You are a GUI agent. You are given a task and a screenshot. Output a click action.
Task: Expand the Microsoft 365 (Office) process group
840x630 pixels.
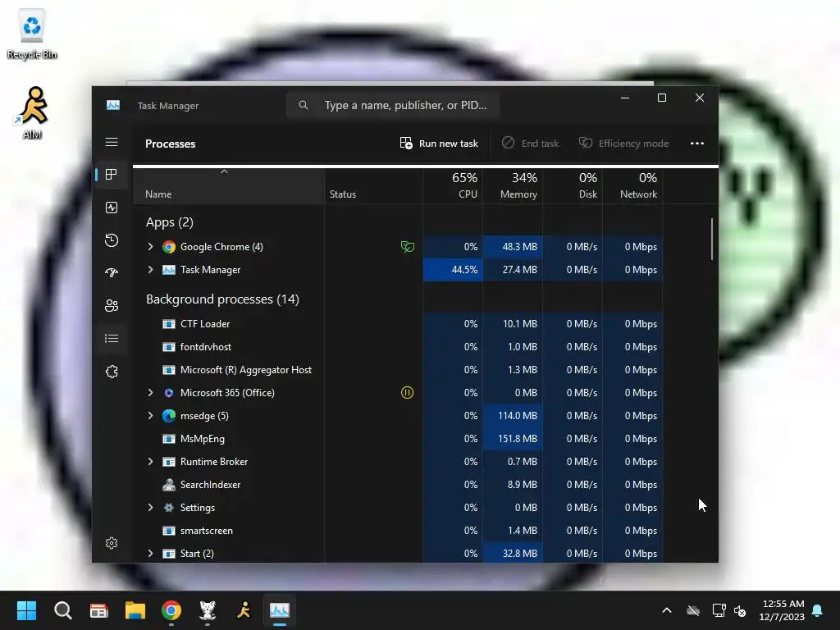tap(151, 393)
